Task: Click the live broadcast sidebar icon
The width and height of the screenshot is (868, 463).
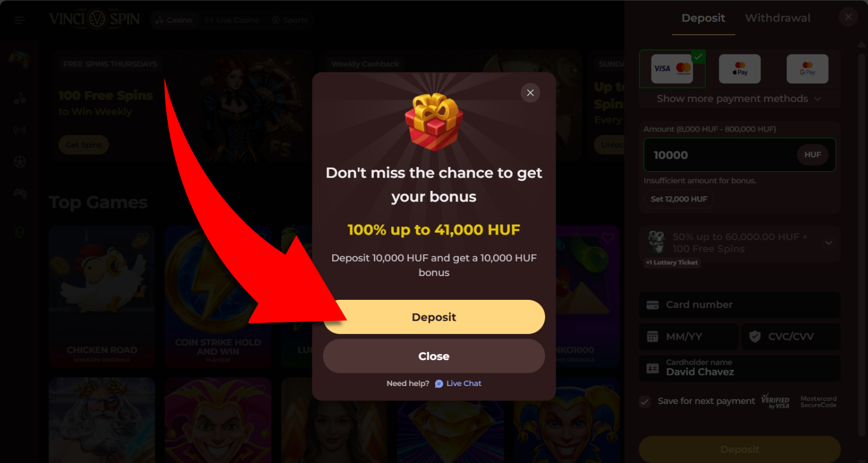Action: point(20,130)
